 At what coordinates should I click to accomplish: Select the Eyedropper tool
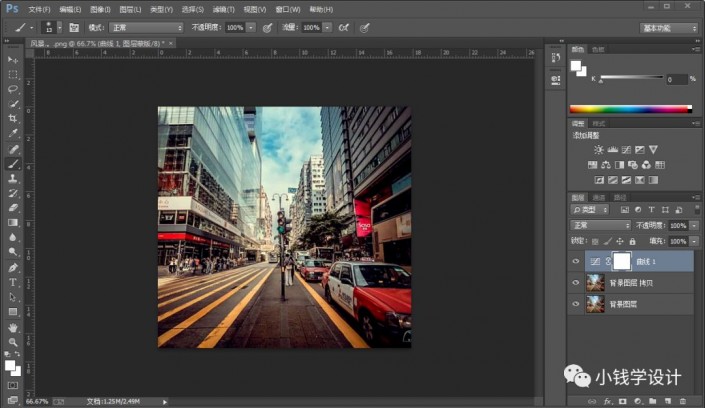13,134
